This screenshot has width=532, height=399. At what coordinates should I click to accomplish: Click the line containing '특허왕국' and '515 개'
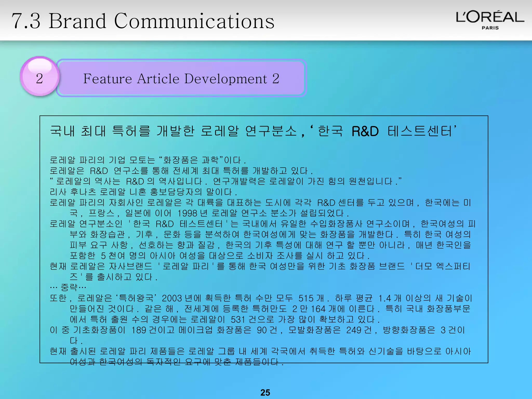[x=261, y=298]
